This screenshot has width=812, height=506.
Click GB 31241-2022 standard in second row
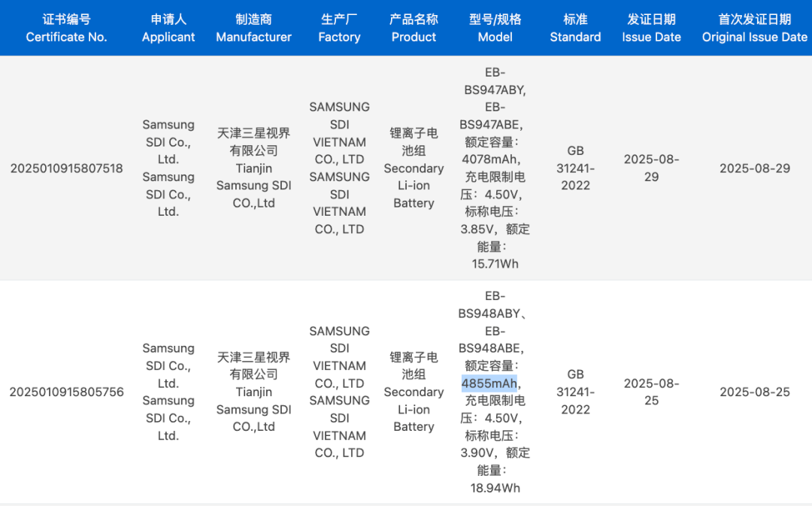pyautogui.click(x=575, y=392)
